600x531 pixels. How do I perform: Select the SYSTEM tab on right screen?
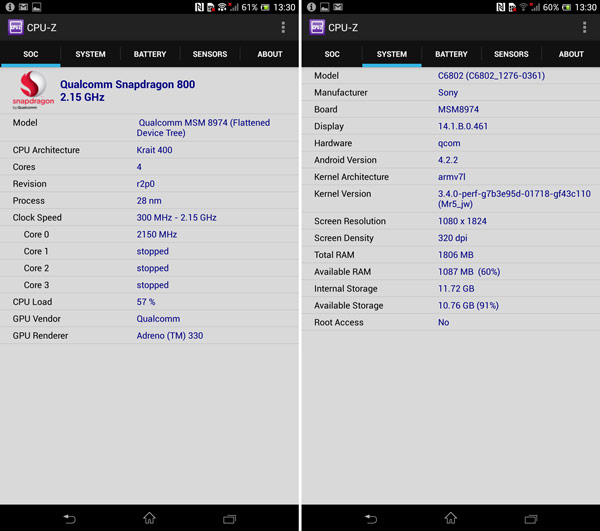click(392, 54)
